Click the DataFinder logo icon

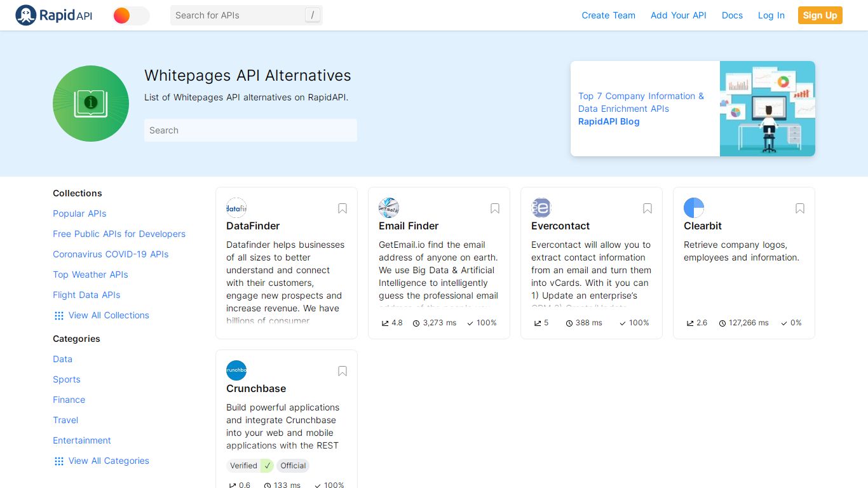click(236, 208)
